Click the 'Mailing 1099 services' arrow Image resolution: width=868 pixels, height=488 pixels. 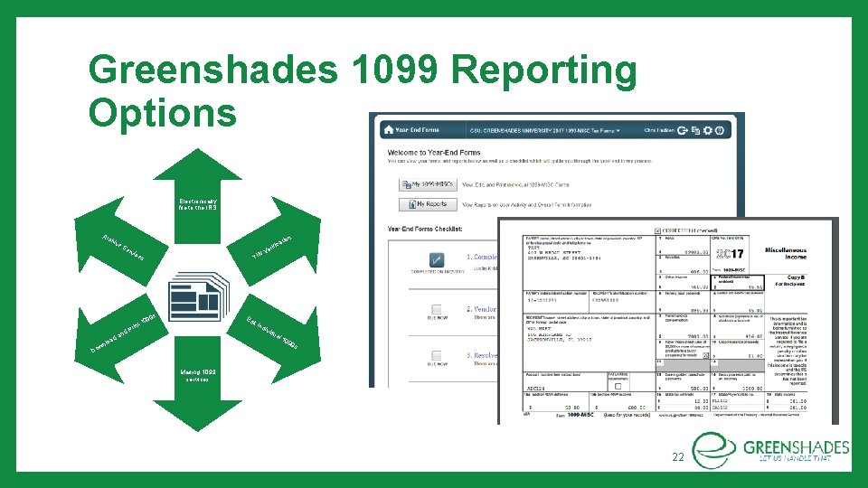[198, 383]
